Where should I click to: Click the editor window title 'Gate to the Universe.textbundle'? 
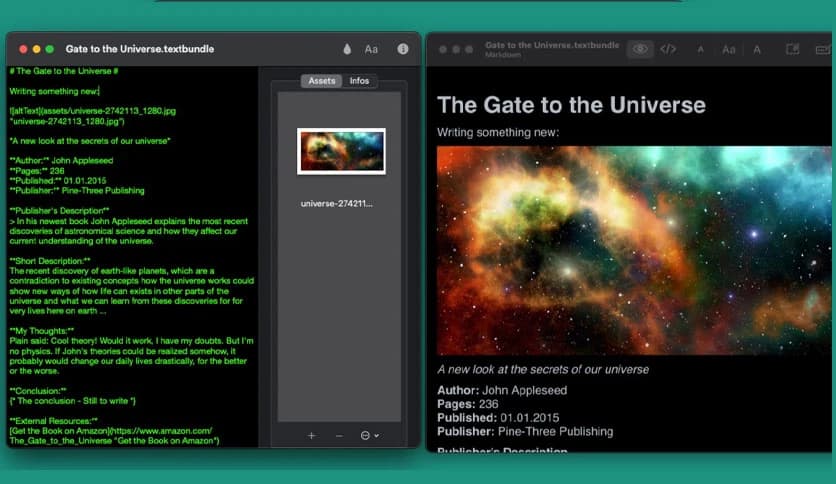pyautogui.click(x=140, y=49)
